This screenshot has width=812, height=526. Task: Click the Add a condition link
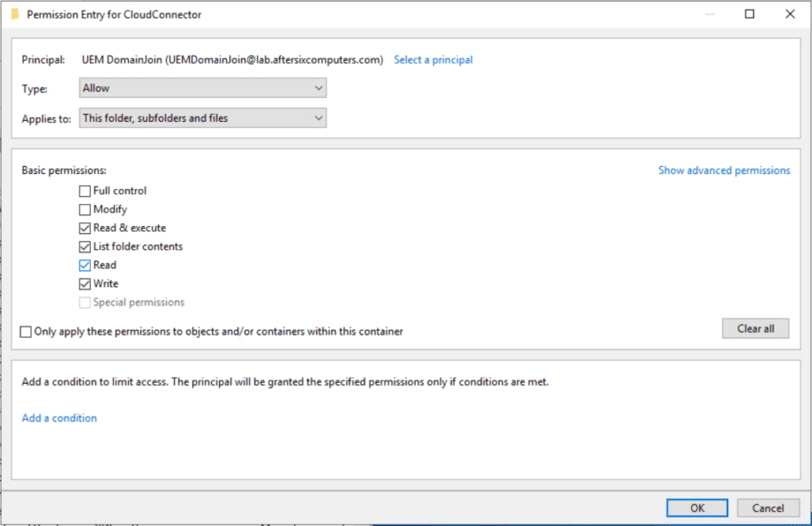(x=58, y=417)
